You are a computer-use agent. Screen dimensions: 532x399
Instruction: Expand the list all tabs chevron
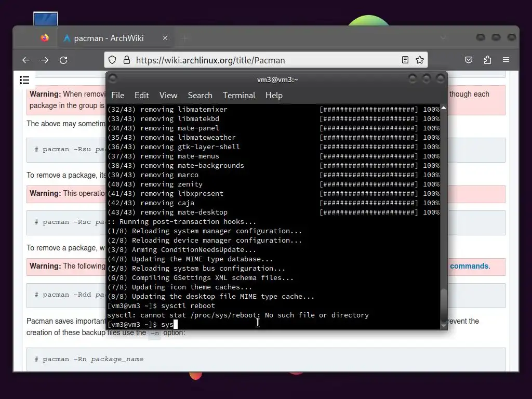pyautogui.click(x=443, y=37)
